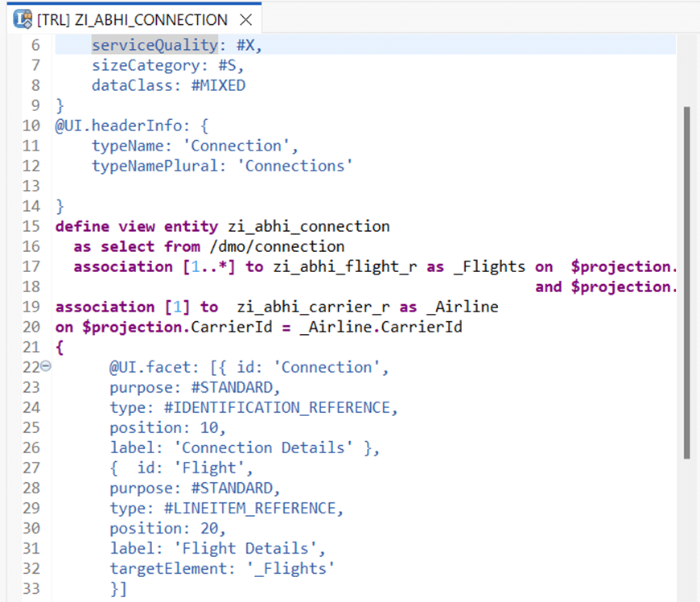Click the CDS file icon on the editor tab

click(23, 19)
